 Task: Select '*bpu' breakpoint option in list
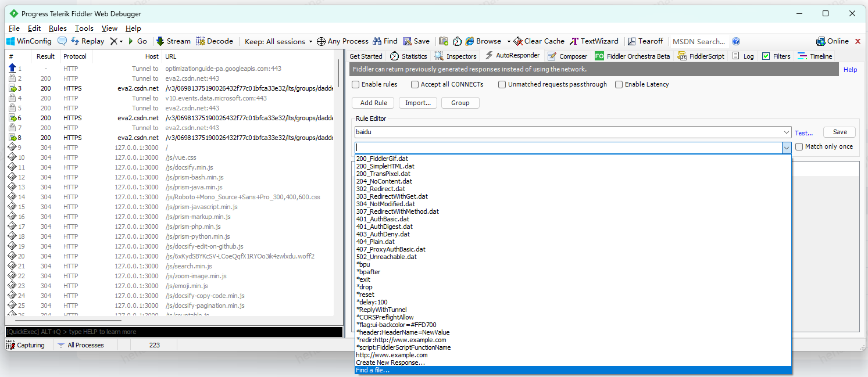[x=573, y=264]
